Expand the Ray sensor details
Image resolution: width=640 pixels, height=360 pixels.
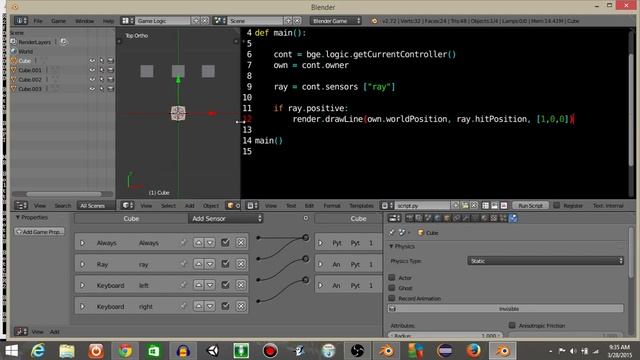coord(82,264)
